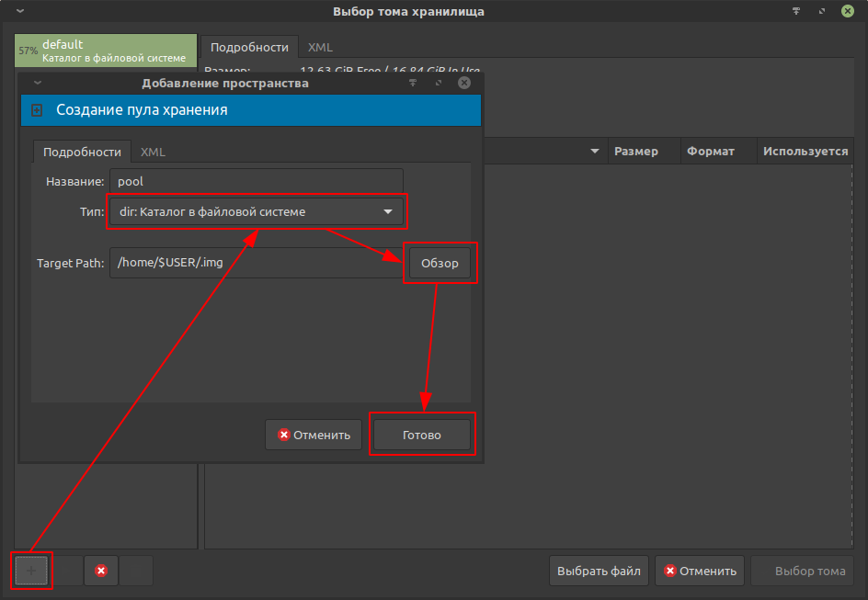This screenshot has width=868, height=600.
Task: Click the pool creation icon in blue header
Action: click(x=37, y=110)
